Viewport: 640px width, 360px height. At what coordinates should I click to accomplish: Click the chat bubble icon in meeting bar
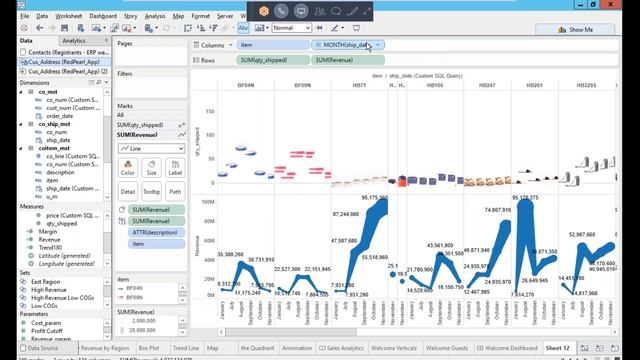(336, 11)
